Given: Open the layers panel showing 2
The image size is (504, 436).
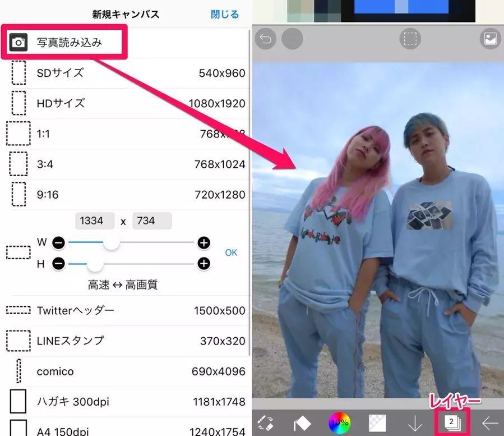Looking at the screenshot, I should click(x=453, y=422).
